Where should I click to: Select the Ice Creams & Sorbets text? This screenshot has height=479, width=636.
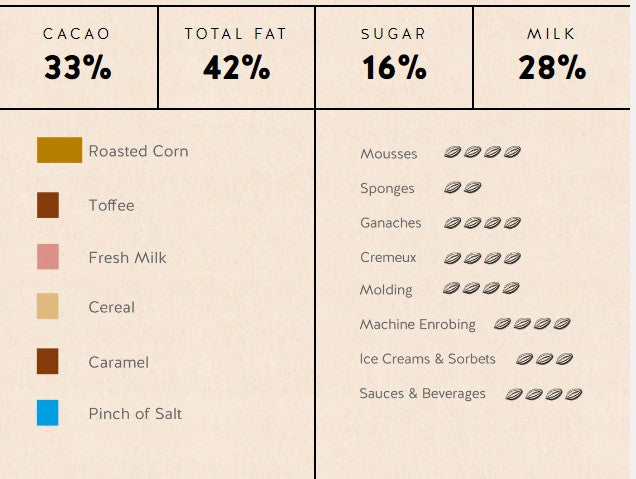pyautogui.click(x=428, y=359)
